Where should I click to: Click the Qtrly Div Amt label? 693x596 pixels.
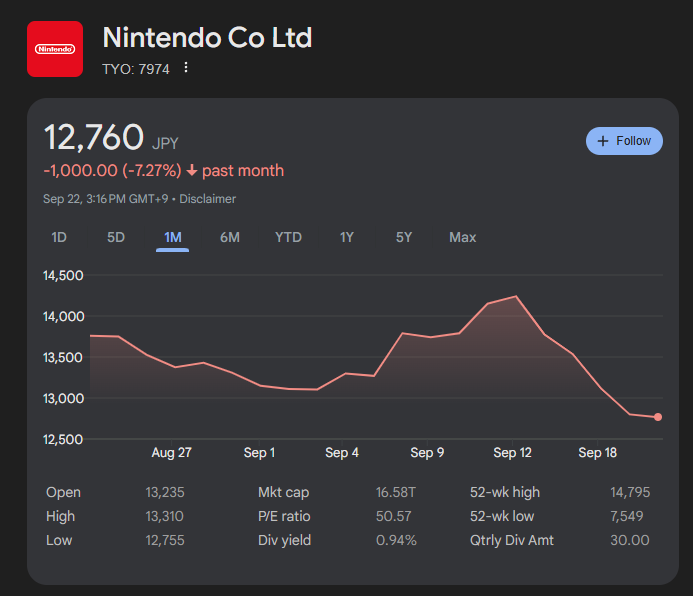[x=512, y=540]
